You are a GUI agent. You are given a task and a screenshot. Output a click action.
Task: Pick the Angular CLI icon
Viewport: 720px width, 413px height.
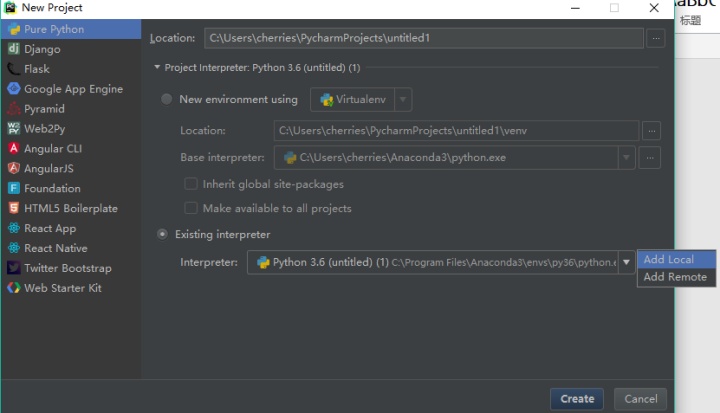pos(14,148)
